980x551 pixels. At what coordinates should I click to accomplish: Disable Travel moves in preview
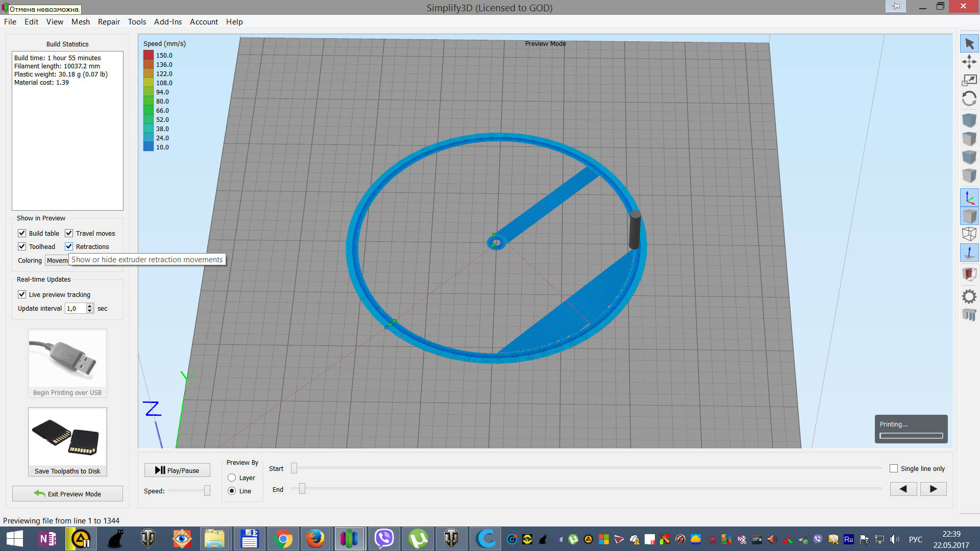pos(69,233)
